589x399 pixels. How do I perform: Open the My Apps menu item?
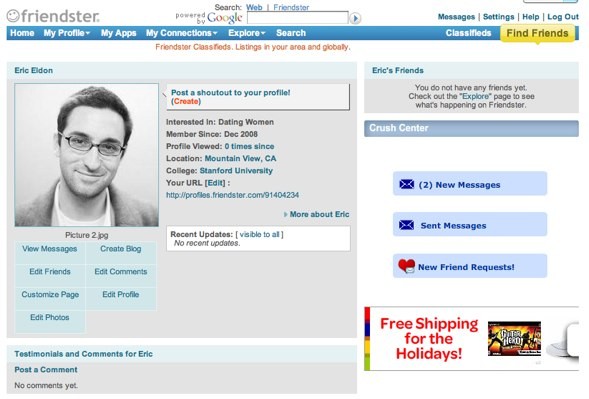pyautogui.click(x=118, y=33)
